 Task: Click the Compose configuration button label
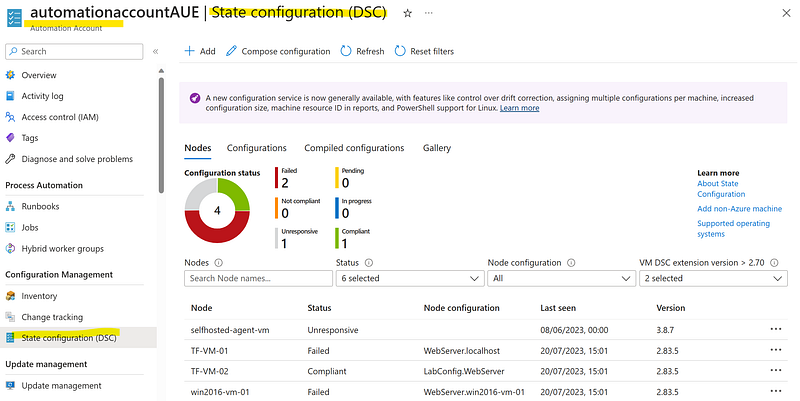click(286, 52)
